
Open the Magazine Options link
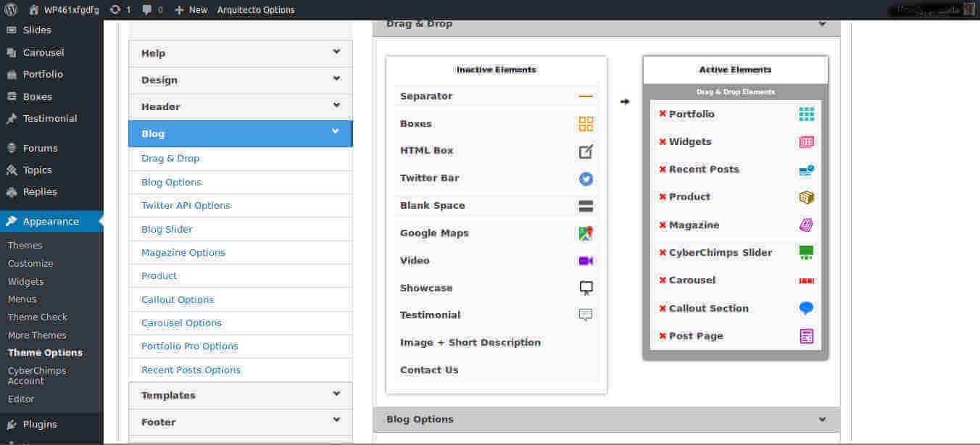(183, 252)
